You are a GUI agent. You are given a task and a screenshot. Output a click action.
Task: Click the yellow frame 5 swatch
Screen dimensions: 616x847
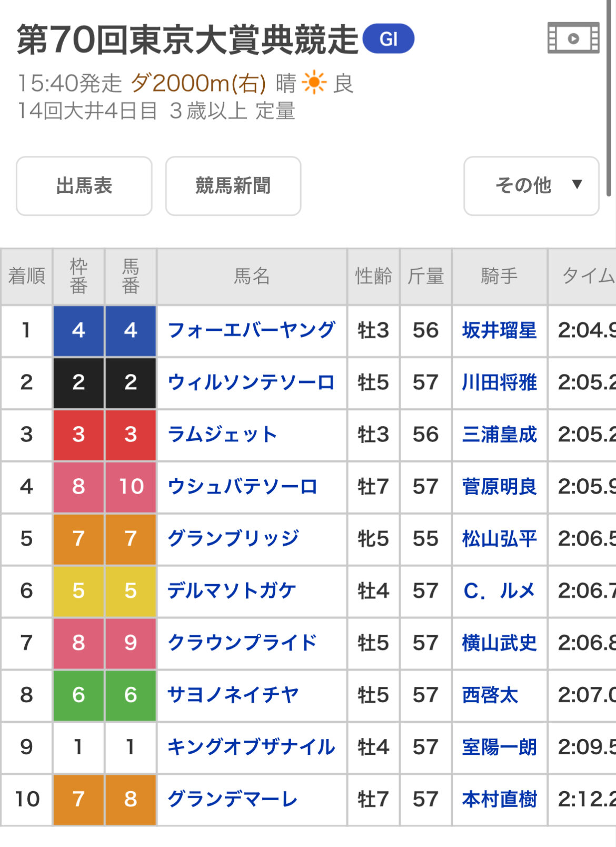(78, 590)
